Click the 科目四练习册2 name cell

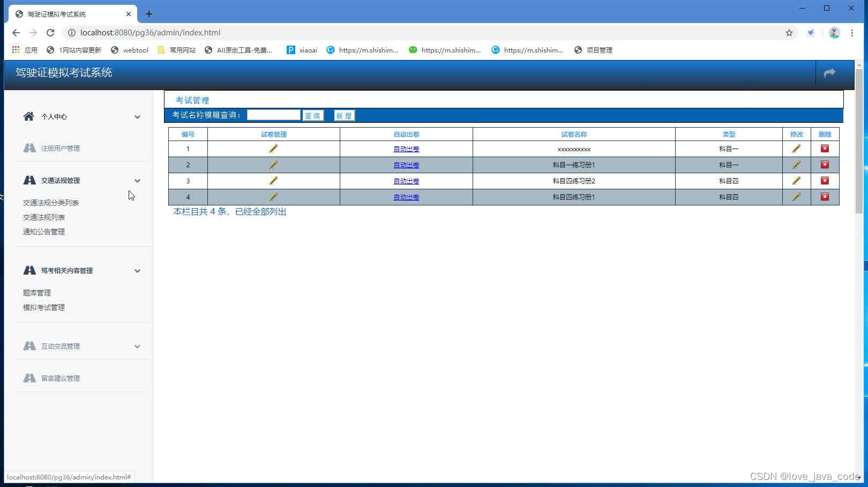tap(574, 181)
